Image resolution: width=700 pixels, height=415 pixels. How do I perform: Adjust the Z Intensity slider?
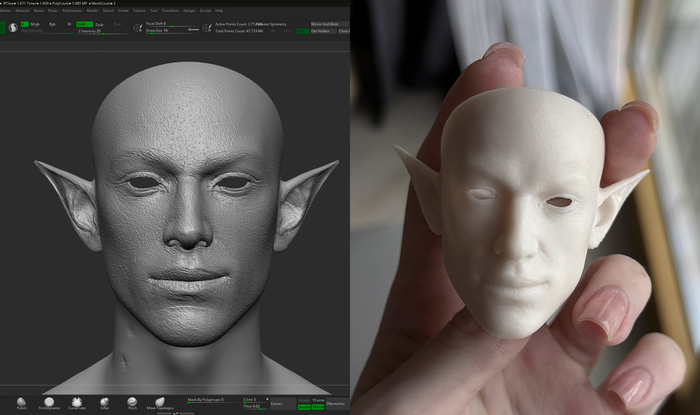(103, 32)
